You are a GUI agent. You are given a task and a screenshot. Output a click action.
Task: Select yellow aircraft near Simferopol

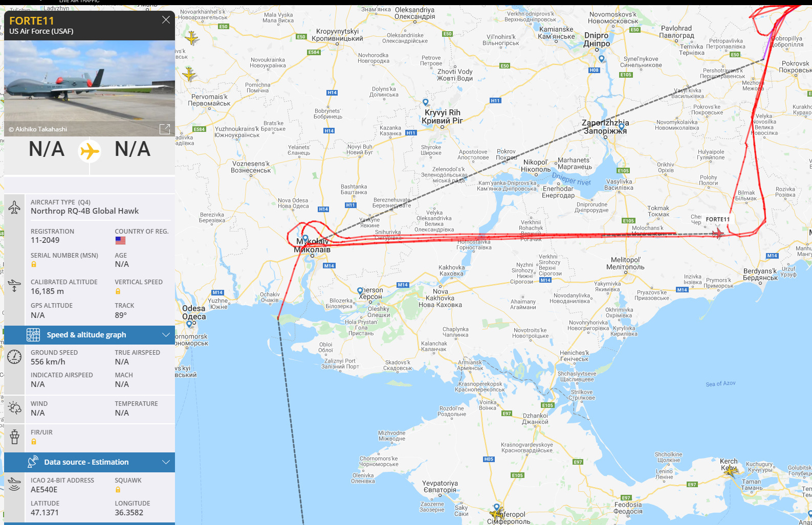pyautogui.click(x=496, y=513)
